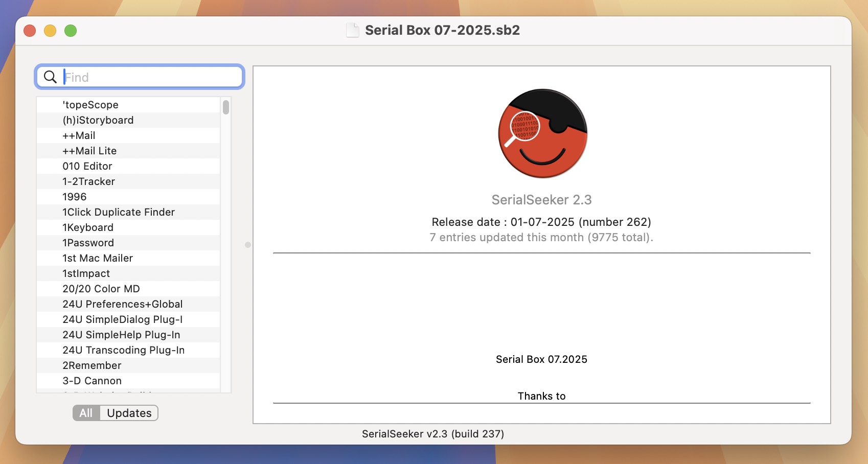Focus the Find search field

(x=140, y=77)
